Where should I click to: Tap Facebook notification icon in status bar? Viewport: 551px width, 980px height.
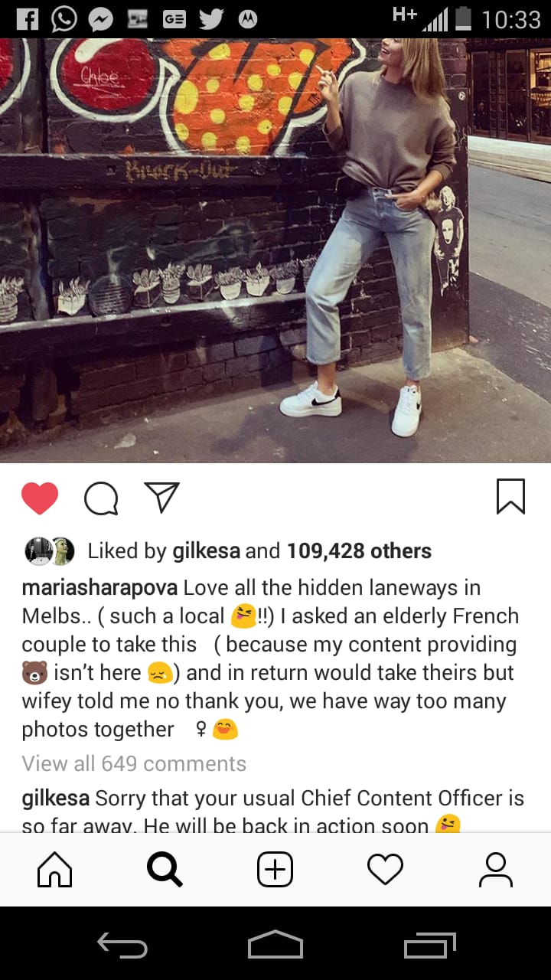click(28, 18)
